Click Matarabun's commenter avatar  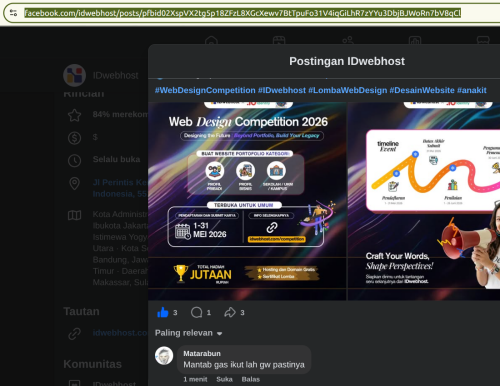point(164,355)
